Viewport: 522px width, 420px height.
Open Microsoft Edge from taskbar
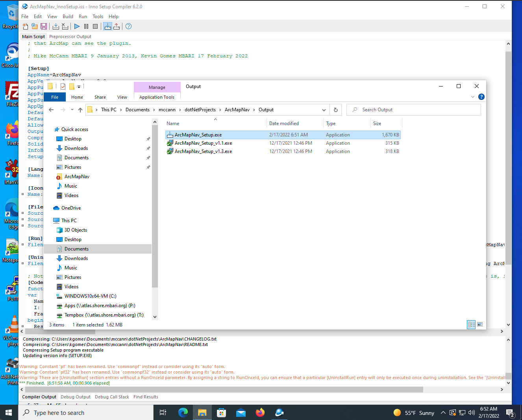pos(183,413)
